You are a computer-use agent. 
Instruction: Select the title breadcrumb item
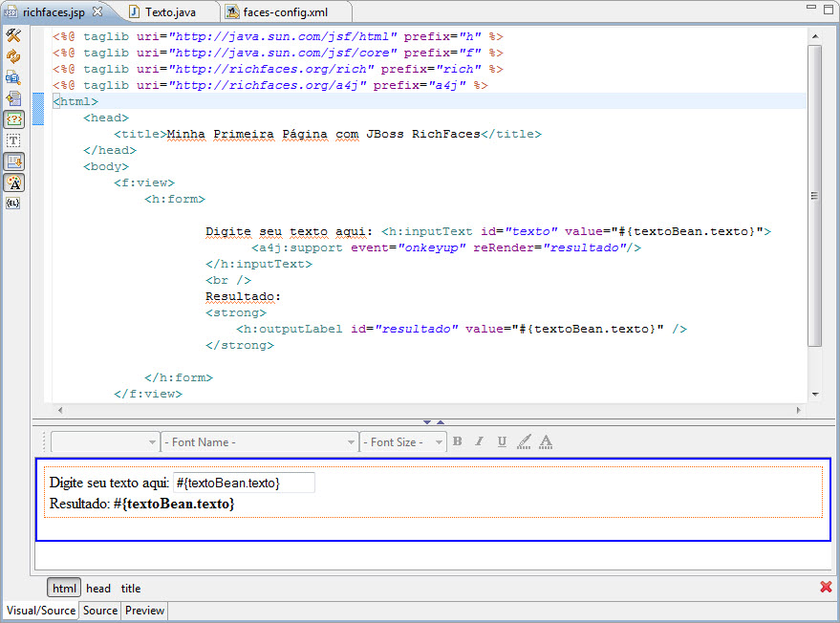coord(131,589)
